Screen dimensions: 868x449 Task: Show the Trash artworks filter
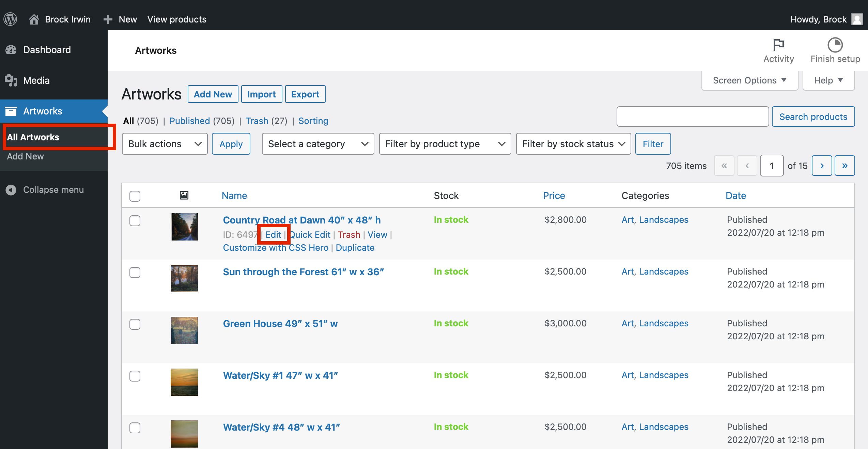(x=257, y=121)
